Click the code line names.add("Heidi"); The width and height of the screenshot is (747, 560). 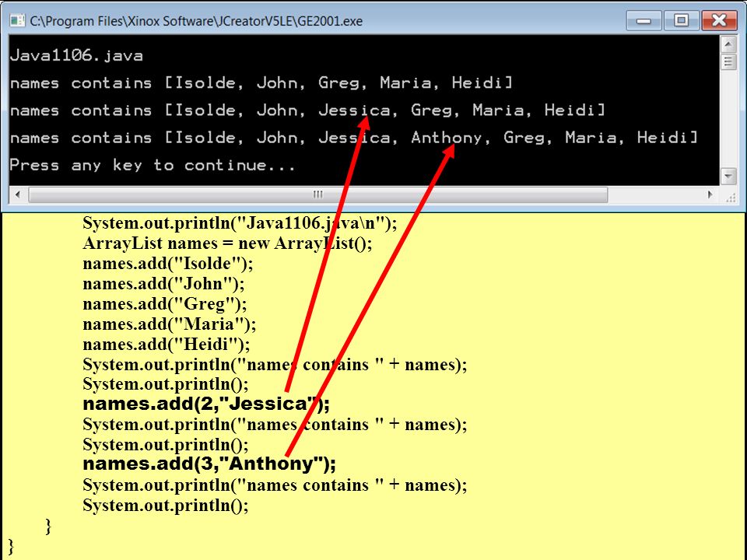[167, 345]
